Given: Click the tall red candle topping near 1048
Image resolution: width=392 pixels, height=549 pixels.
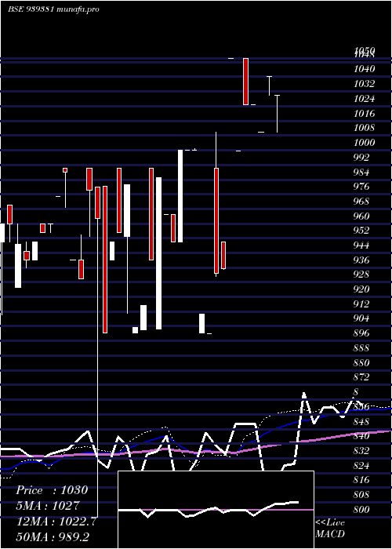Looking at the screenshot, I should [245, 82].
